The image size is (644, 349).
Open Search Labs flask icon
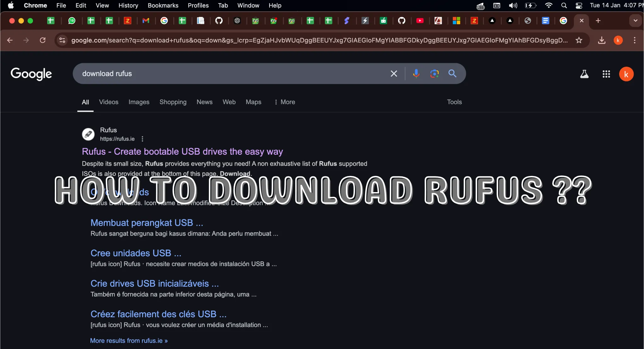pos(584,74)
